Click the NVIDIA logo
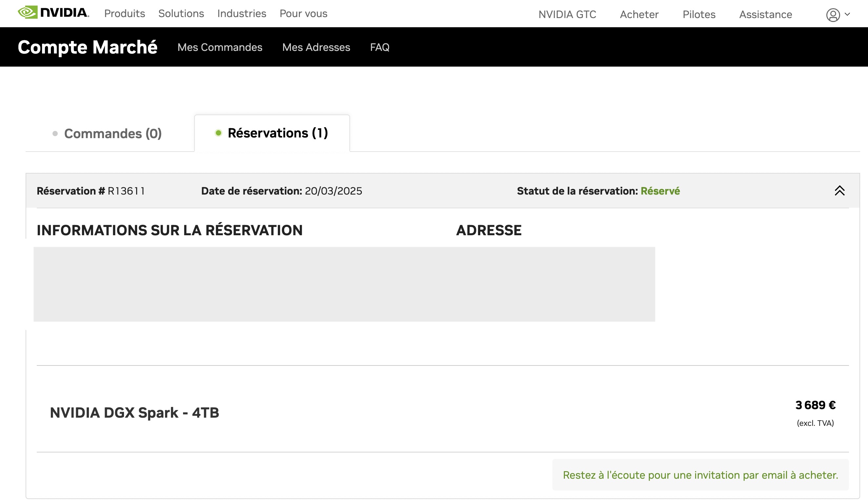 pos(53,13)
